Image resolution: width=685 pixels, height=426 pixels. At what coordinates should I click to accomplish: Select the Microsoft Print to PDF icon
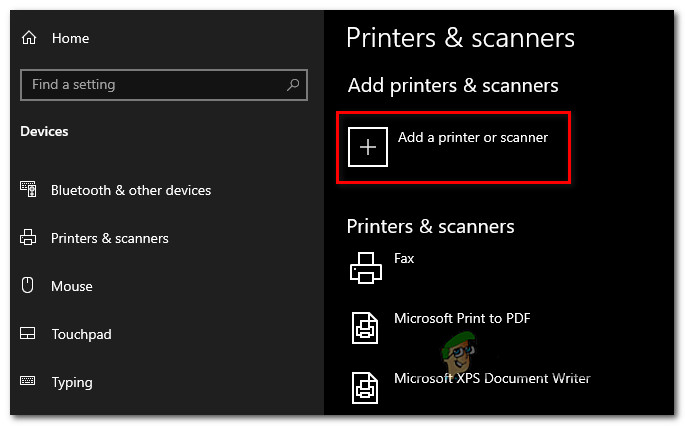point(365,328)
